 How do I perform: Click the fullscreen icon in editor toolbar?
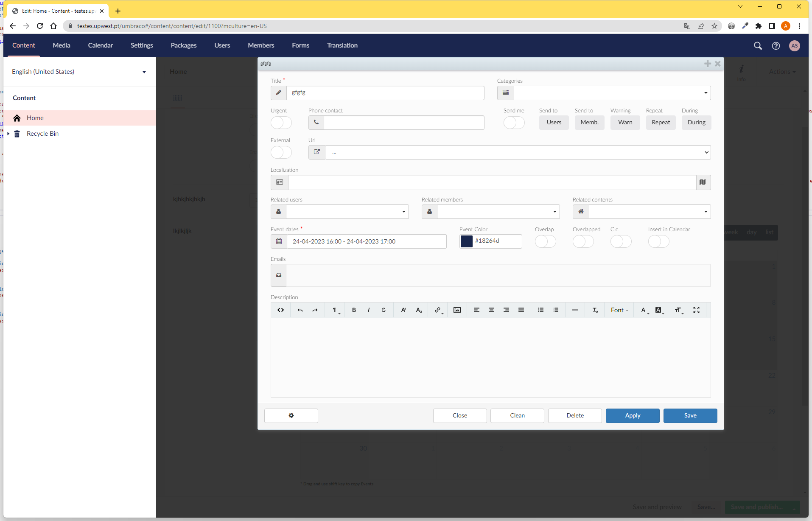point(696,310)
